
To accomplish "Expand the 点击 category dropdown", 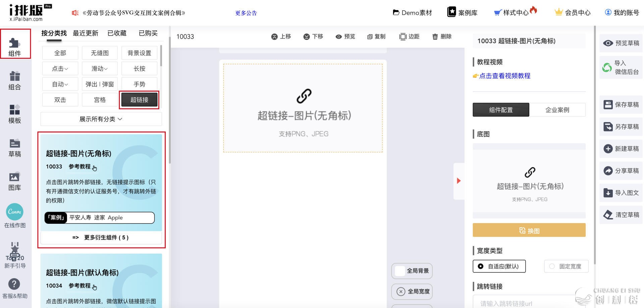I will [x=60, y=69].
